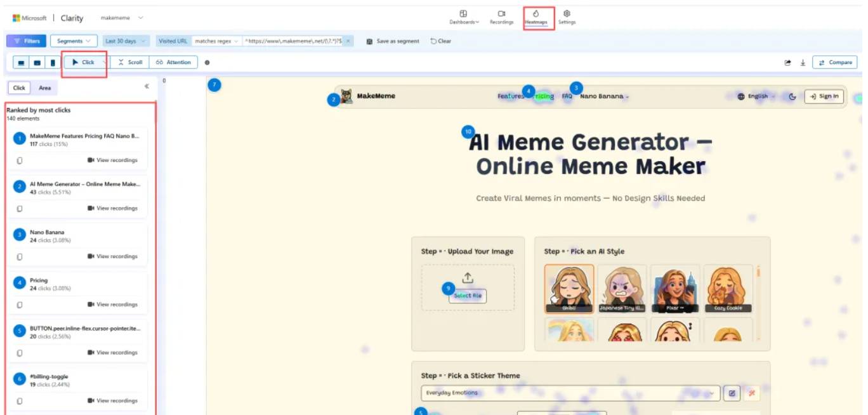Select the desktop device view icon

[22, 62]
